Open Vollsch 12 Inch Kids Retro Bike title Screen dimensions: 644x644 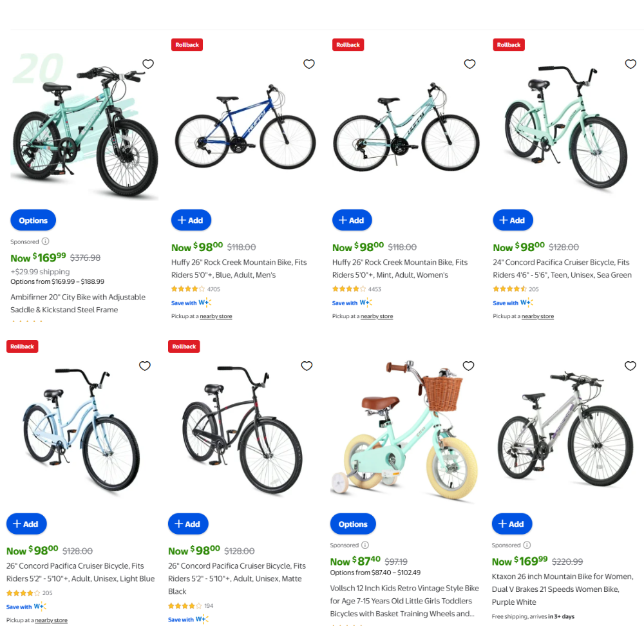404,600
